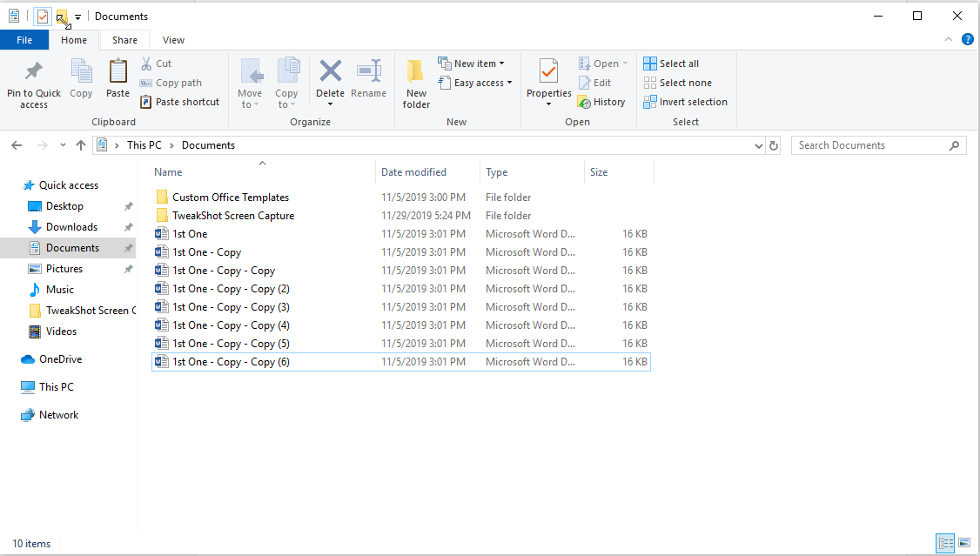
Task: Click Invert selection in the Select group
Action: 686,102
